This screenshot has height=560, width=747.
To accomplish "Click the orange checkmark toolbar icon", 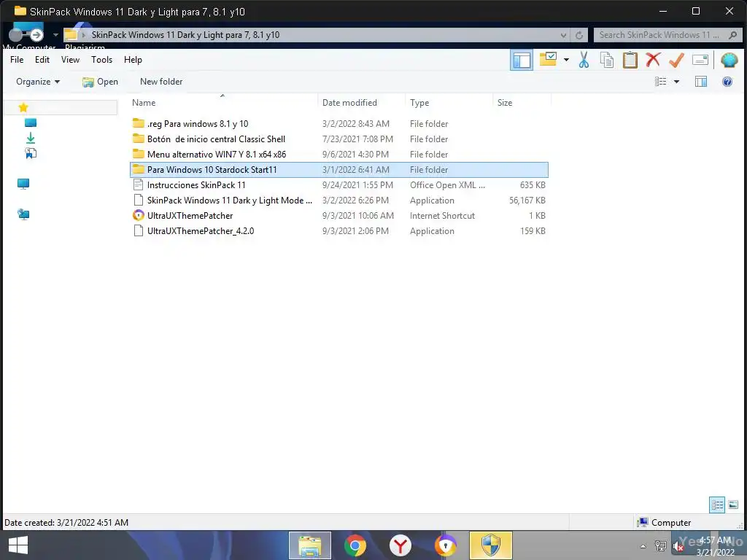I will point(676,60).
